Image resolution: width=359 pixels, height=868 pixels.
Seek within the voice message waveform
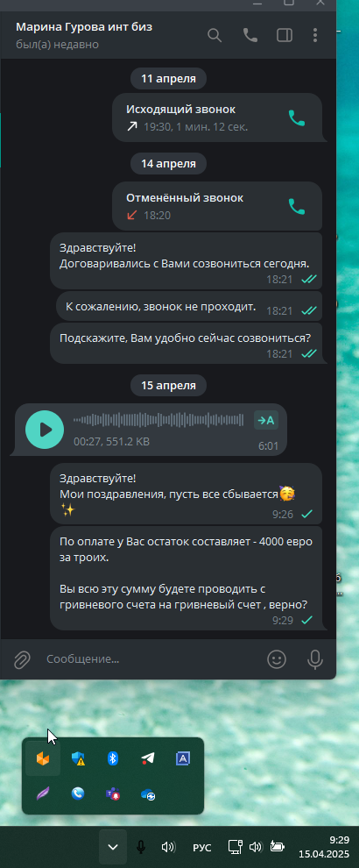click(x=158, y=420)
